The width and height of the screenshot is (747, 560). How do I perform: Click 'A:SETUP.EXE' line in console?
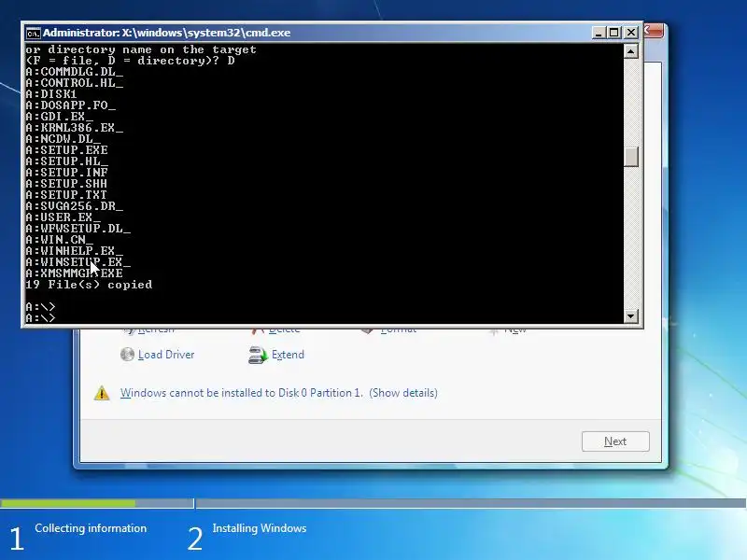coord(66,150)
